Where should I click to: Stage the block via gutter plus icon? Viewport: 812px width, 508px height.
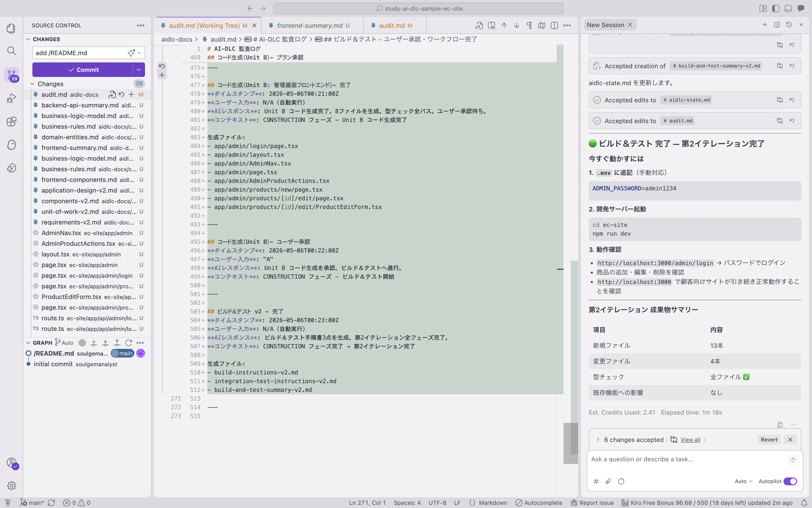coord(162,75)
